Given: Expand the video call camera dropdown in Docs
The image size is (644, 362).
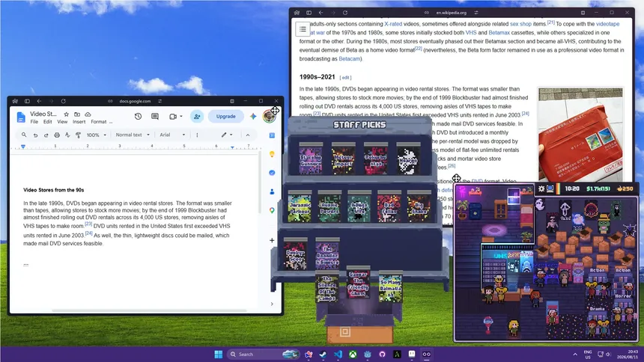Looking at the screenshot, I should 181,117.
